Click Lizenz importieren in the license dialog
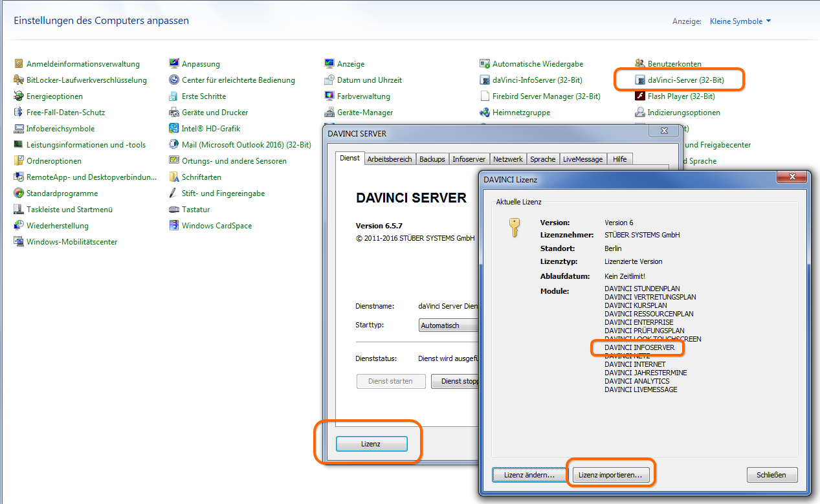 (x=610, y=474)
